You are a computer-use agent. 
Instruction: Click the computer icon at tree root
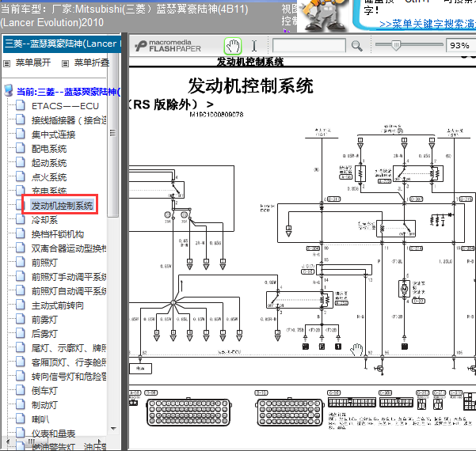coord(9,91)
